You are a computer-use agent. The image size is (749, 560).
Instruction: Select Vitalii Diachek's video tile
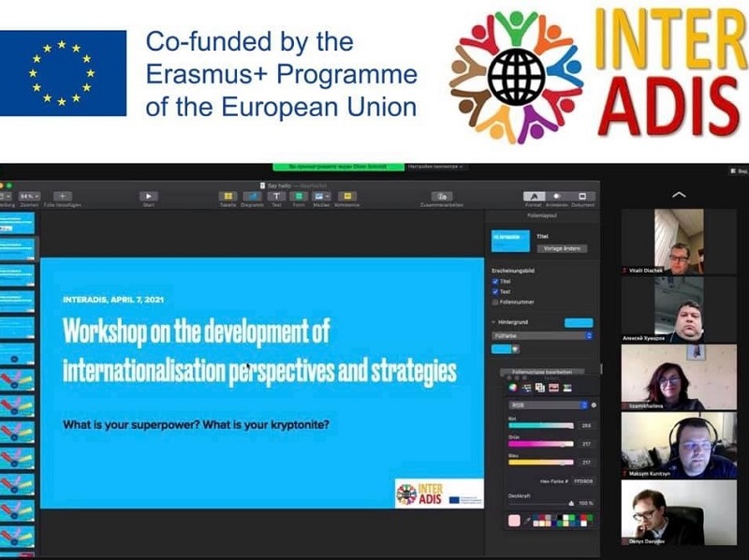click(x=679, y=242)
